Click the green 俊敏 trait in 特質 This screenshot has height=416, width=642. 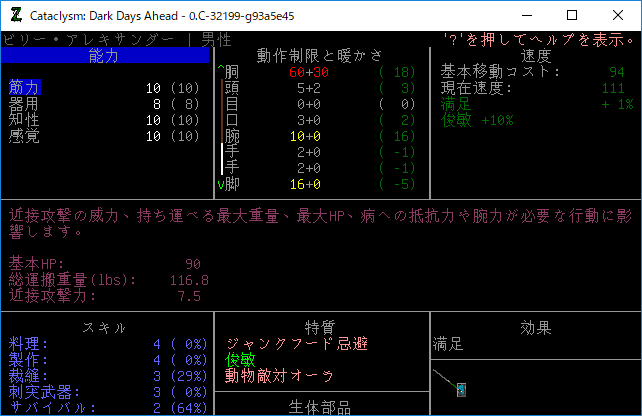(x=241, y=360)
